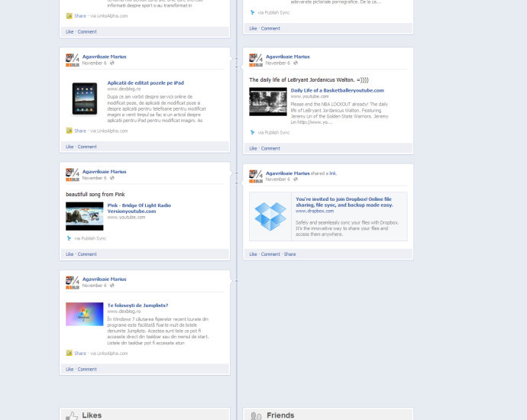Click the globe privacy icon on iPad post
The image size is (527, 420).
tap(112, 63)
